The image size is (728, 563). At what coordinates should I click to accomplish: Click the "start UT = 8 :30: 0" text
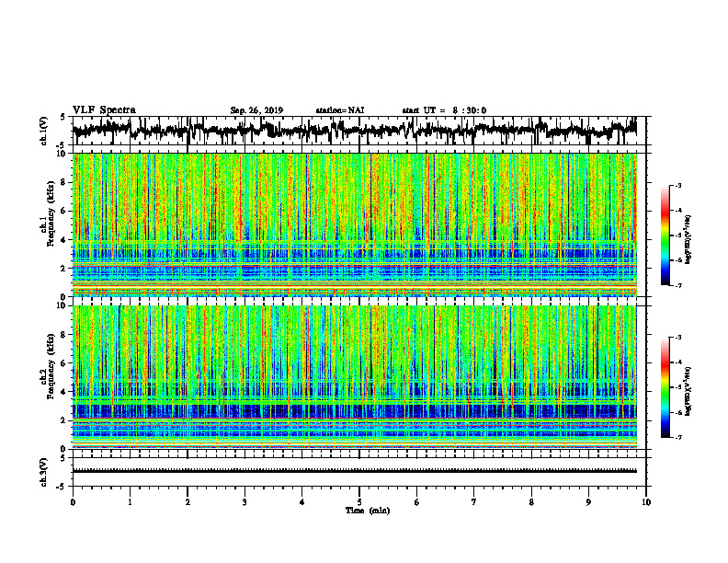[444, 110]
